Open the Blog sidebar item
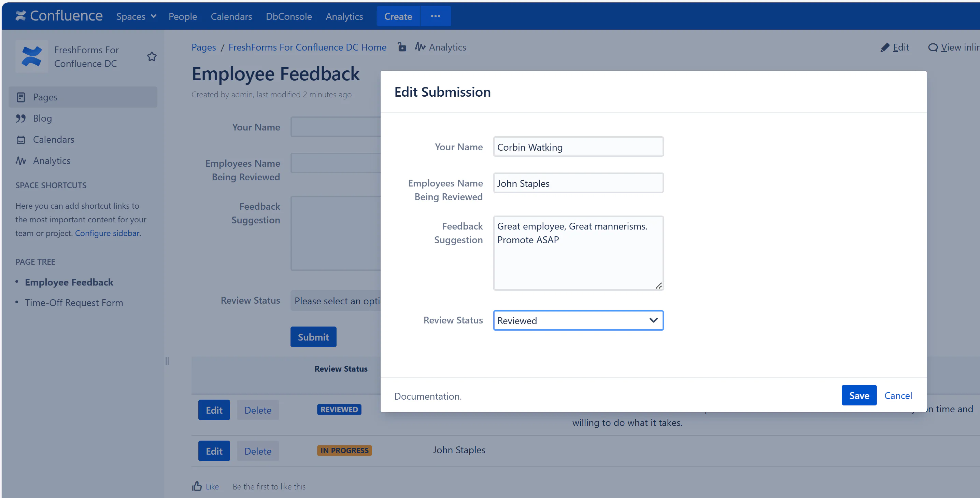This screenshot has height=498, width=980. click(x=42, y=119)
